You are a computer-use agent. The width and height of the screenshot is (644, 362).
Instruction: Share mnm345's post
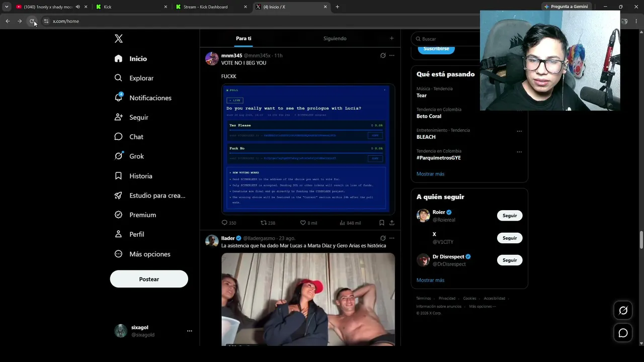(392, 223)
